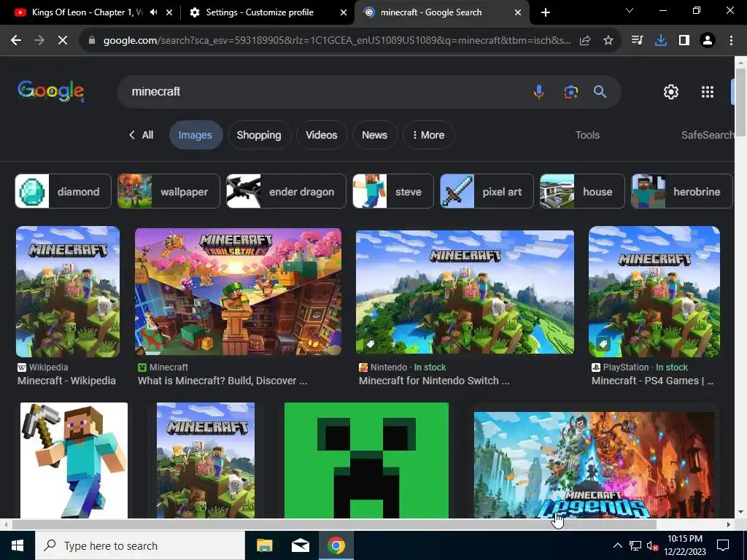Image resolution: width=747 pixels, height=560 pixels.
Task: Switch to News results
Action: [x=374, y=135]
